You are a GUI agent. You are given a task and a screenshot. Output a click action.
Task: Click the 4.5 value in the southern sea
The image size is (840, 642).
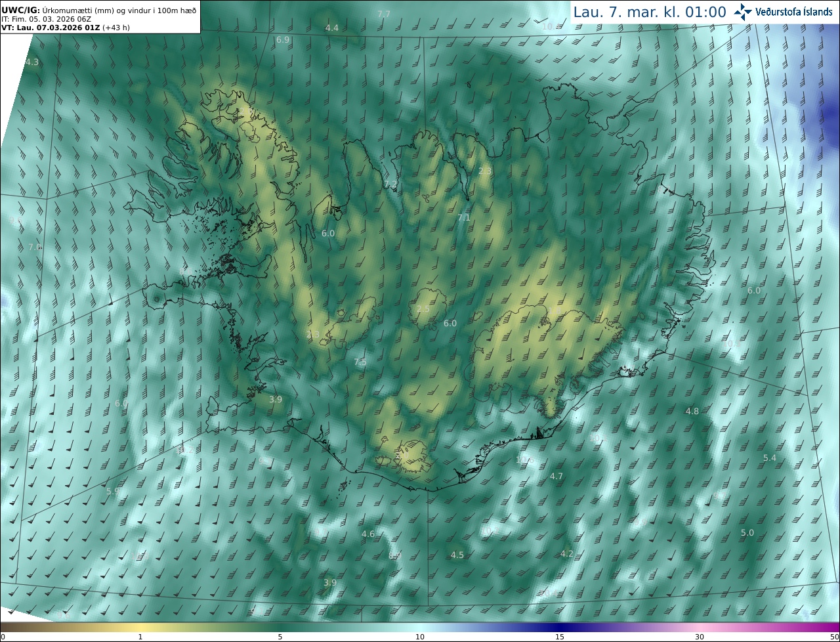457,555
